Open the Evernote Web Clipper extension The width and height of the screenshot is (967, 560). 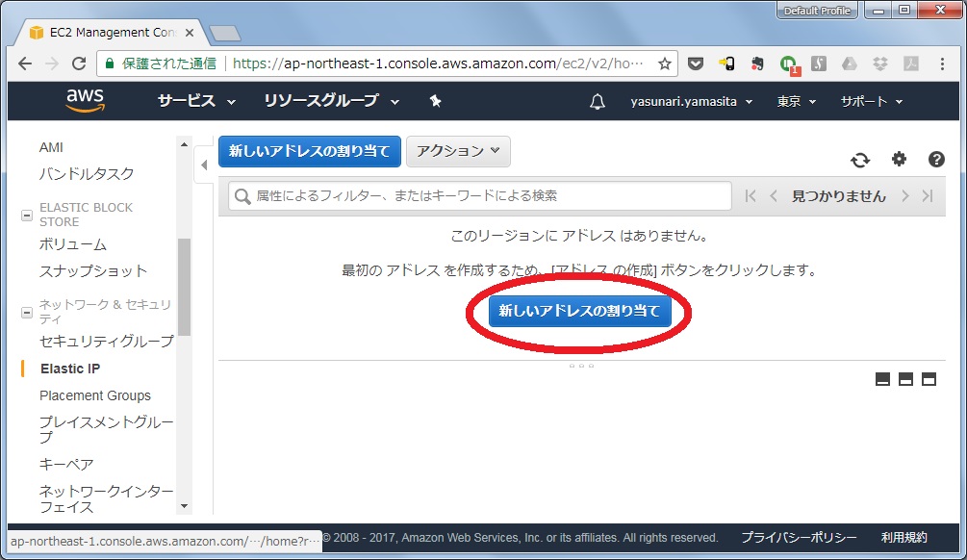click(x=757, y=64)
